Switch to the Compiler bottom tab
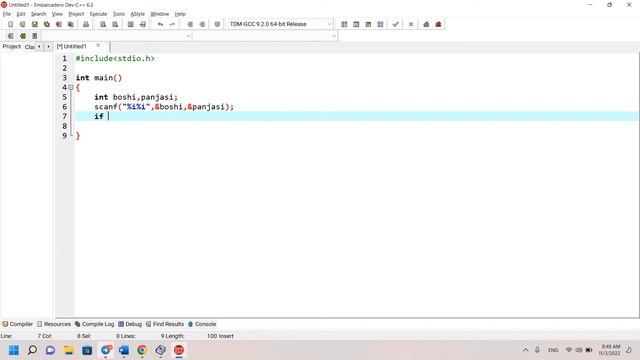The width and height of the screenshot is (640, 360). click(18, 324)
